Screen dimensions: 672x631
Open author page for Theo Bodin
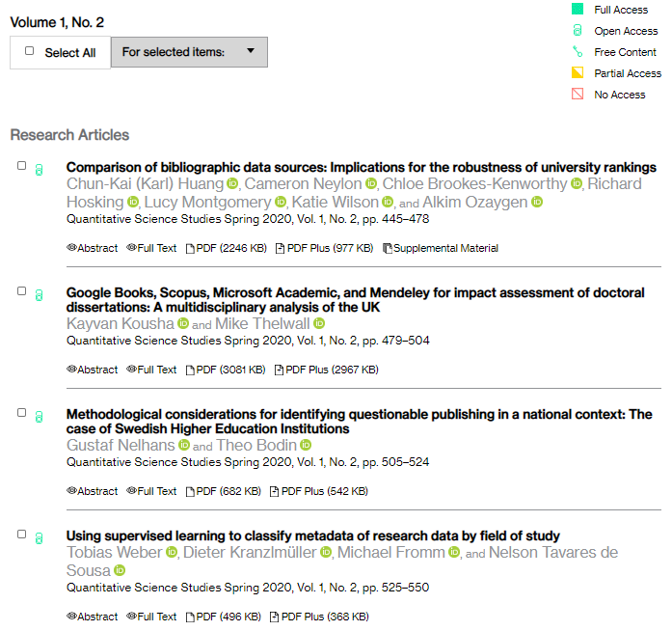pos(256,445)
